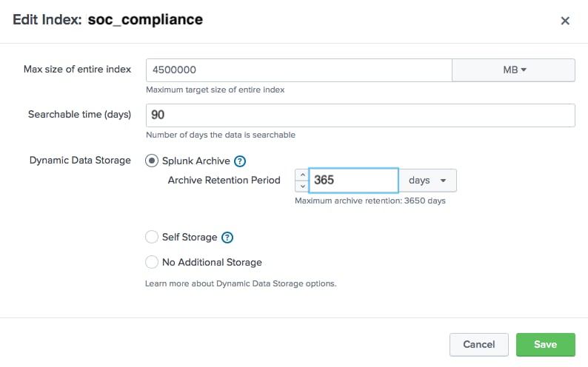
Task: Open Learn more about Dynamic Data Storage
Action: coord(241,284)
